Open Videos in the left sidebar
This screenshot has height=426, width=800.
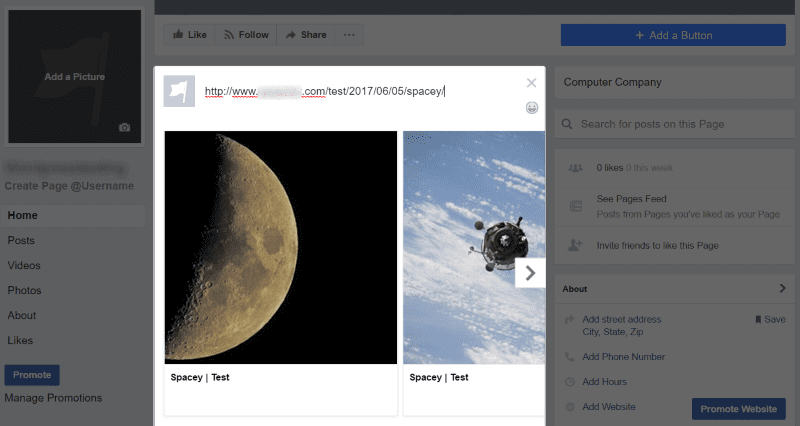pyautogui.click(x=24, y=265)
